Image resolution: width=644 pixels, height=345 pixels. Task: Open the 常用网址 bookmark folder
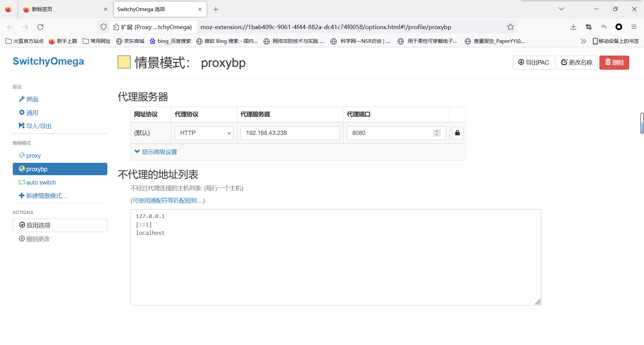pos(97,41)
